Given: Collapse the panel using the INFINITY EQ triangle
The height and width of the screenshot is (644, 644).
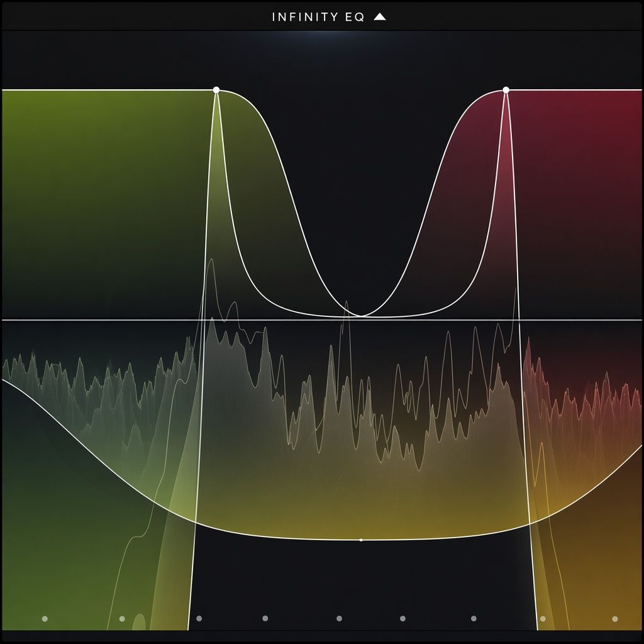Looking at the screenshot, I should pos(380,17).
